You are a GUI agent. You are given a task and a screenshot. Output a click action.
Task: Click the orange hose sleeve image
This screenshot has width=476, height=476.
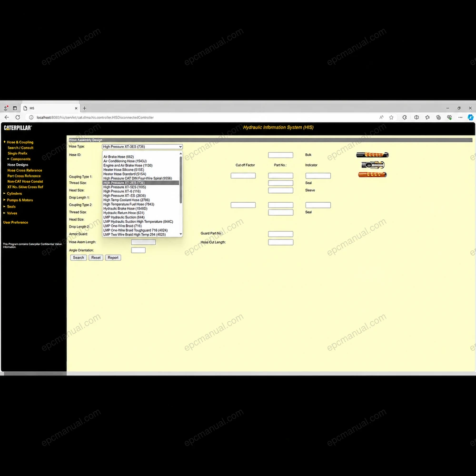372,175
